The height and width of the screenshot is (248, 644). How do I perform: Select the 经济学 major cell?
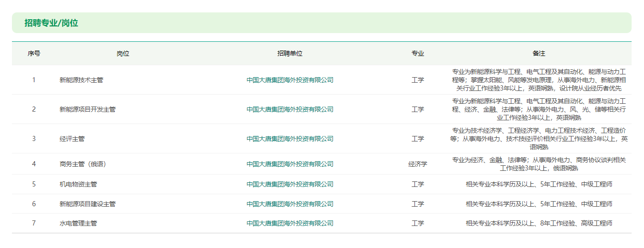pos(418,164)
